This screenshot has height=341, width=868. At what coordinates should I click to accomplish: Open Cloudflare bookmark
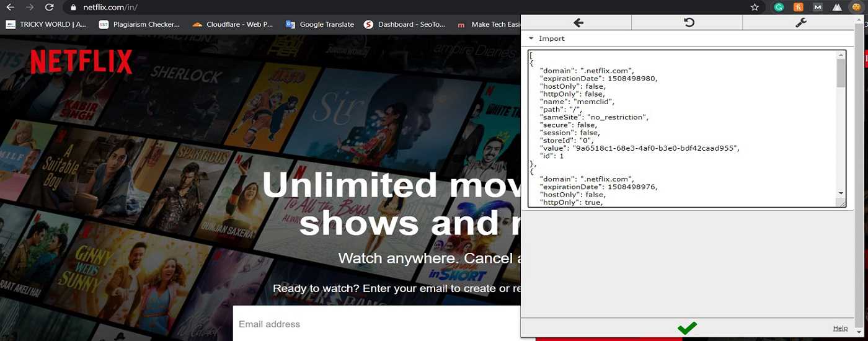pos(232,24)
